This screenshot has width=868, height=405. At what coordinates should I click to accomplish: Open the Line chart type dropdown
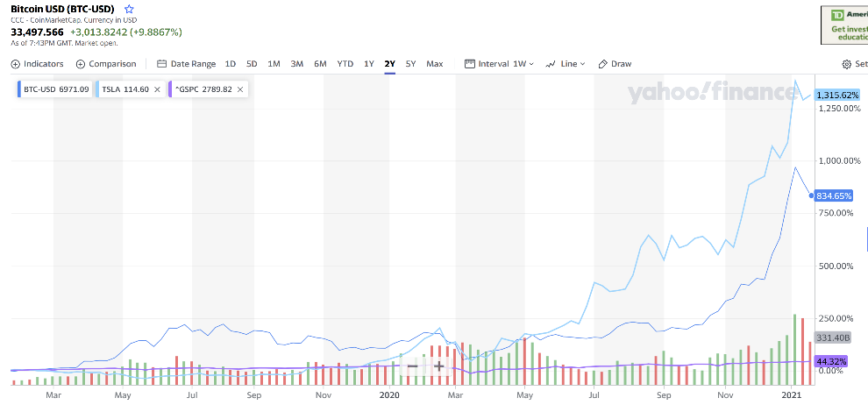coord(566,64)
